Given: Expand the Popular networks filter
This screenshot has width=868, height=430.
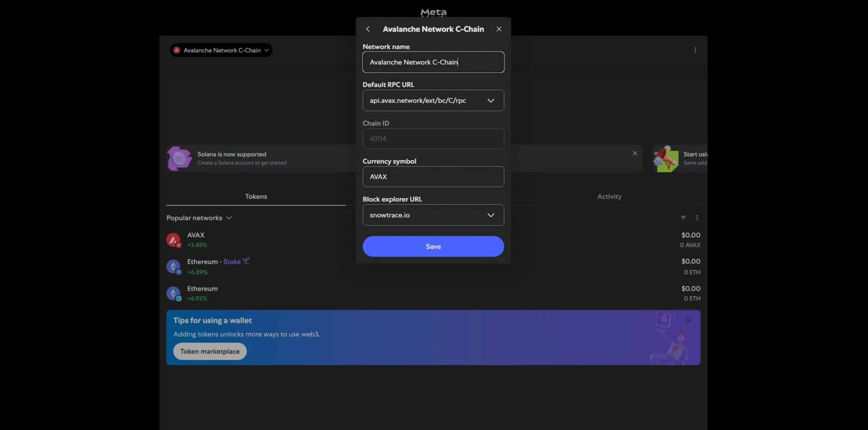Looking at the screenshot, I should pos(199,218).
